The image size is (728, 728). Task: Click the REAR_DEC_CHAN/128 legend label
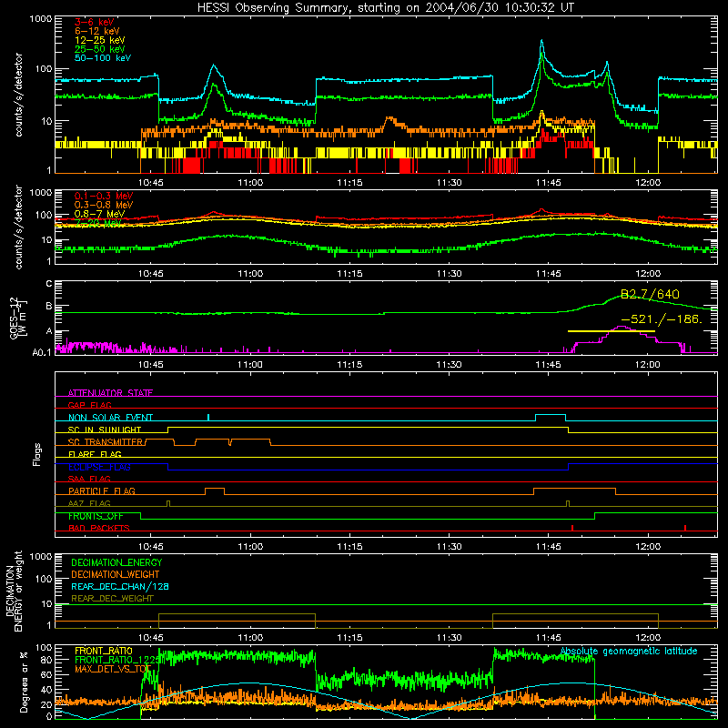(x=120, y=586)
